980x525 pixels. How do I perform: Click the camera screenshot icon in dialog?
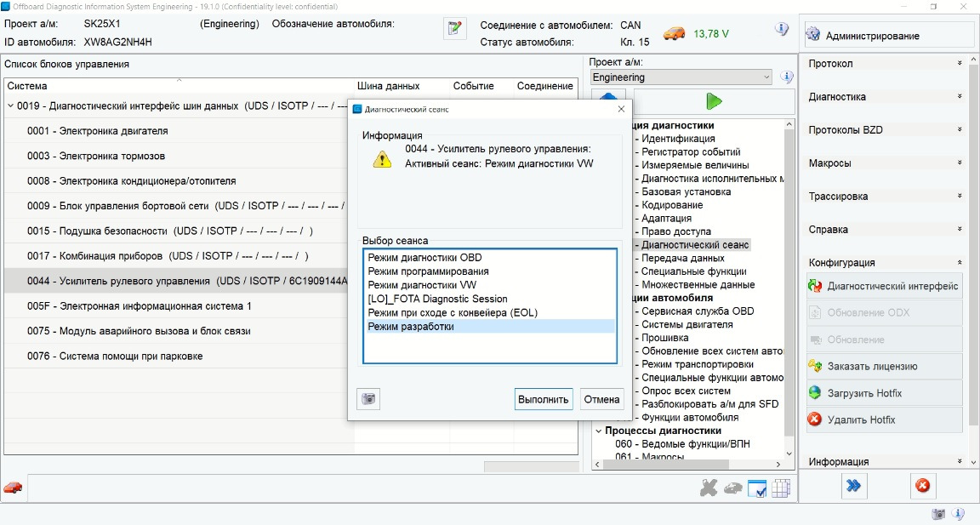[368, 399]
